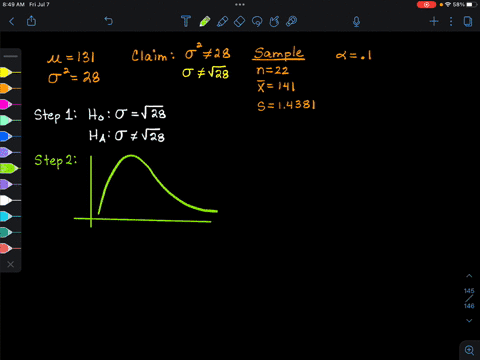Tap the handwritten 'Claim:' text

(153, 55)
